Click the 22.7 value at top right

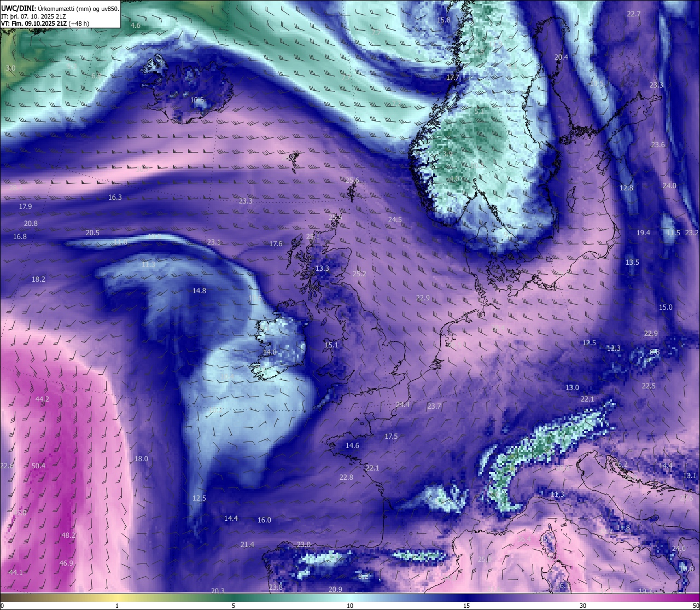click(633, 14)
